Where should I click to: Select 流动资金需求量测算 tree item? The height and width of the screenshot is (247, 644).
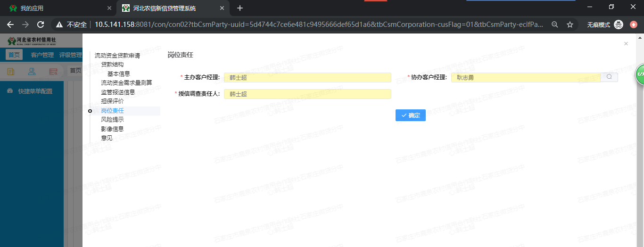click(126, 83)
